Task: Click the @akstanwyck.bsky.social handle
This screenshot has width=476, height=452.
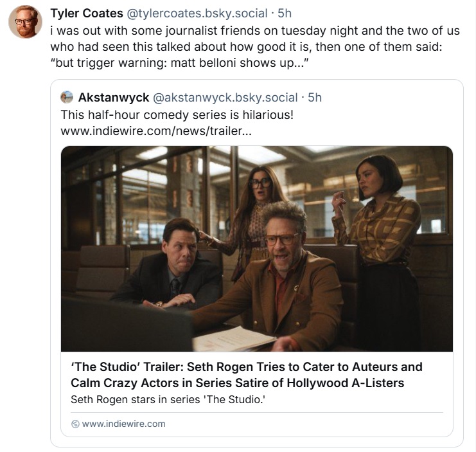Action: pos(225,98)
